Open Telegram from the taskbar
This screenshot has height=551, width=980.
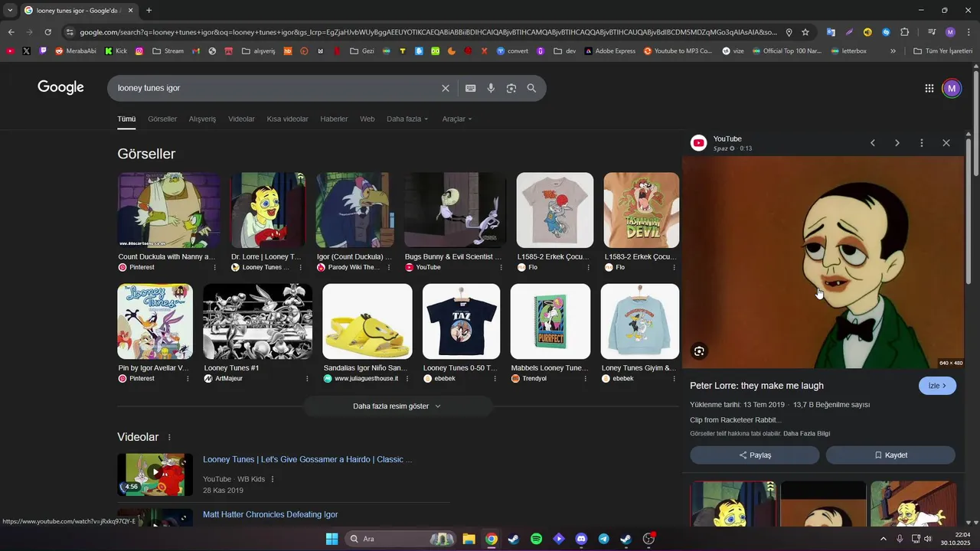click(x=603, y=539)
